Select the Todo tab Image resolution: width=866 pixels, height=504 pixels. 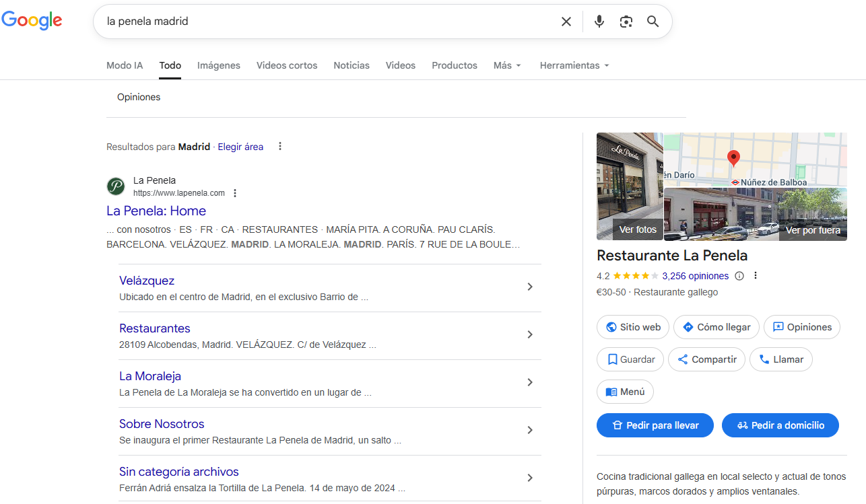(x=170, y=65)
